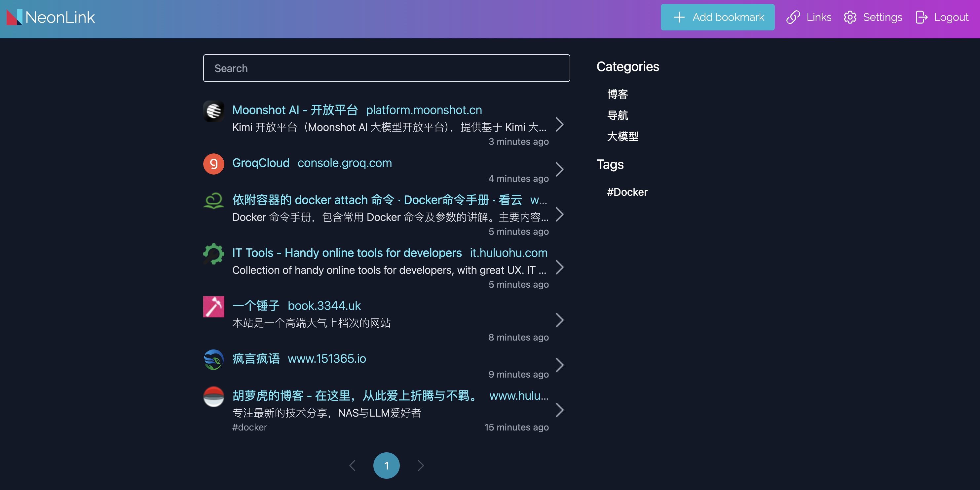
Task: Click the Collection of handy online tools description
Action: pyautogui.click(x=390, y=270)
